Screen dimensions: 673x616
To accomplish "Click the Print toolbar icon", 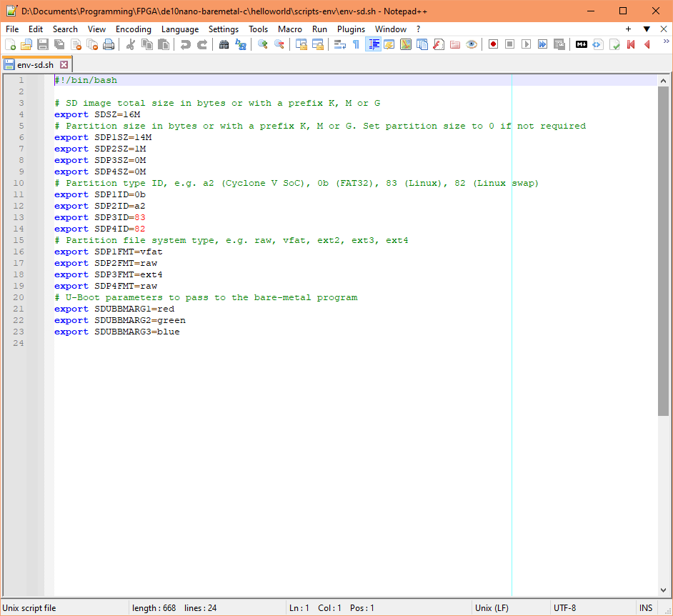I will click(109, 44).
